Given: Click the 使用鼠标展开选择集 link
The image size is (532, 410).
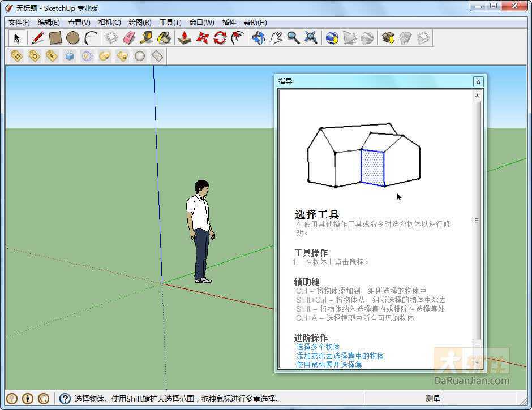Looking at the screenshot, I should 329,365.
